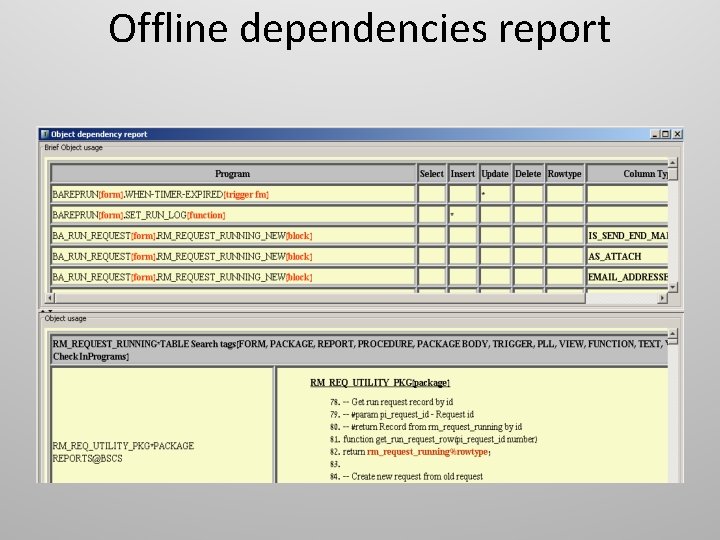This screenshot has height=540, width=720.
Task: Click the AS_ATTACH column type cell
Action: (627, 256)
